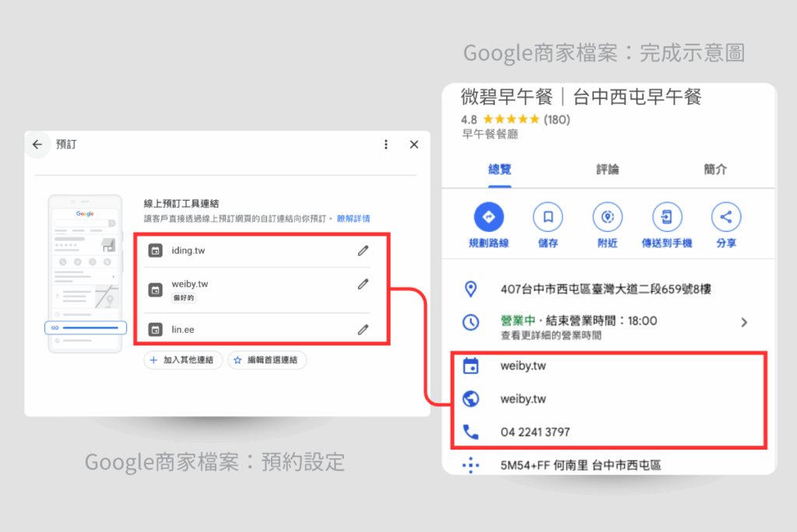The height and width of the screenshot is (532, 797).
Task: Click the 加入其他連結 button
Action: click(x=183, y=360)
